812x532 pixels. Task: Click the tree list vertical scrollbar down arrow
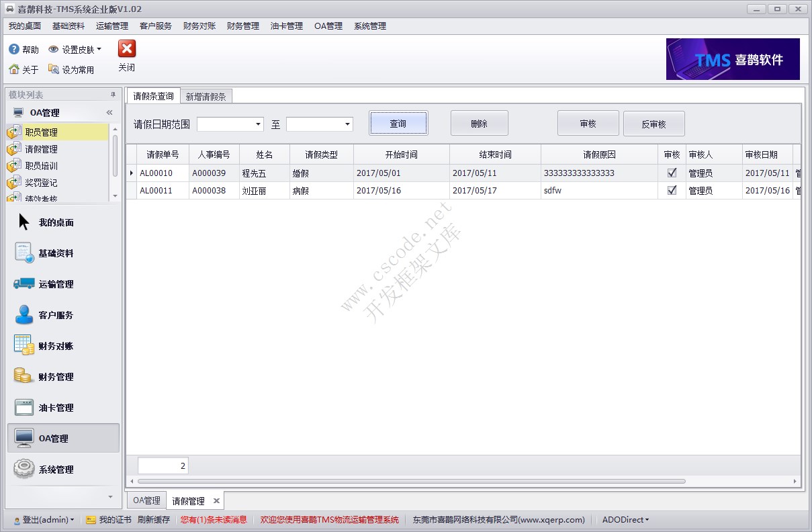(115, 196)
